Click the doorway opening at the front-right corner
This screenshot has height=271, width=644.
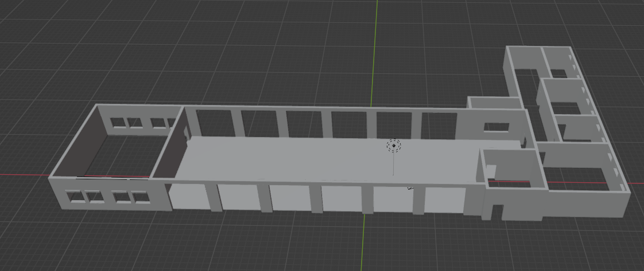(494, 211)
